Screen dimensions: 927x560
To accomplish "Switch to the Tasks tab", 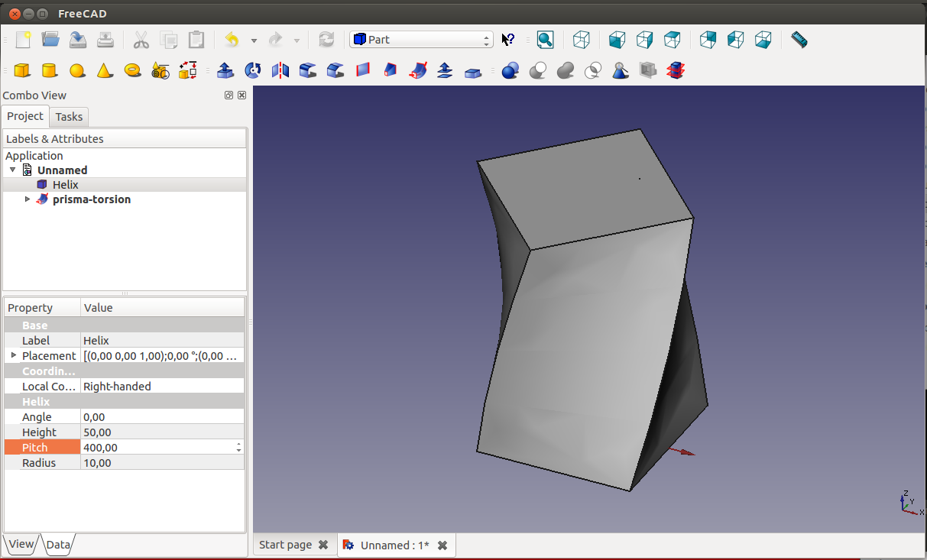I will pyautogui.click(x=69, y=116).
